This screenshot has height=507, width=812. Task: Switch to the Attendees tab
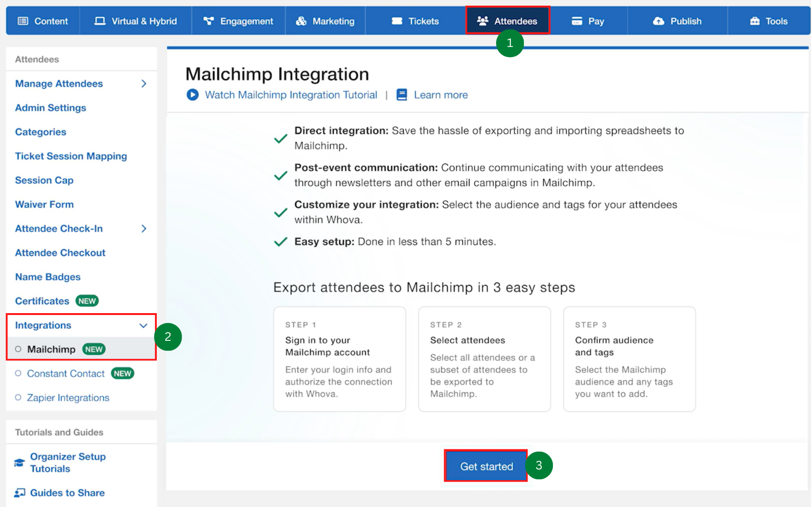click(508, 21)
